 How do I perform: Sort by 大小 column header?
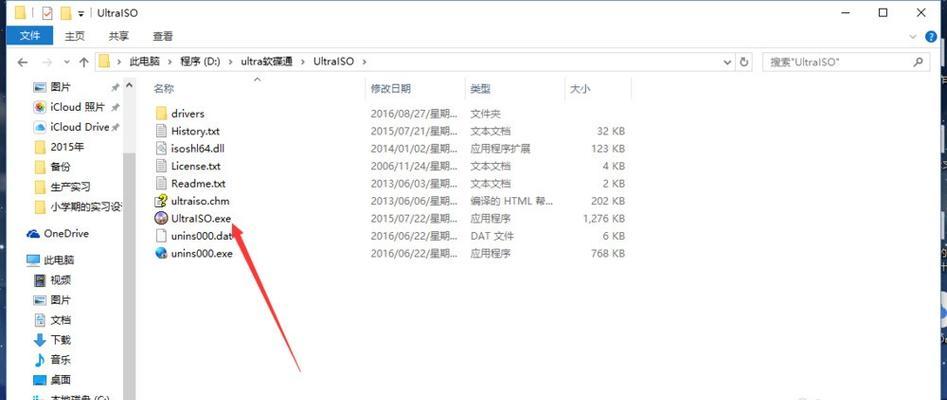pos(580,89)
